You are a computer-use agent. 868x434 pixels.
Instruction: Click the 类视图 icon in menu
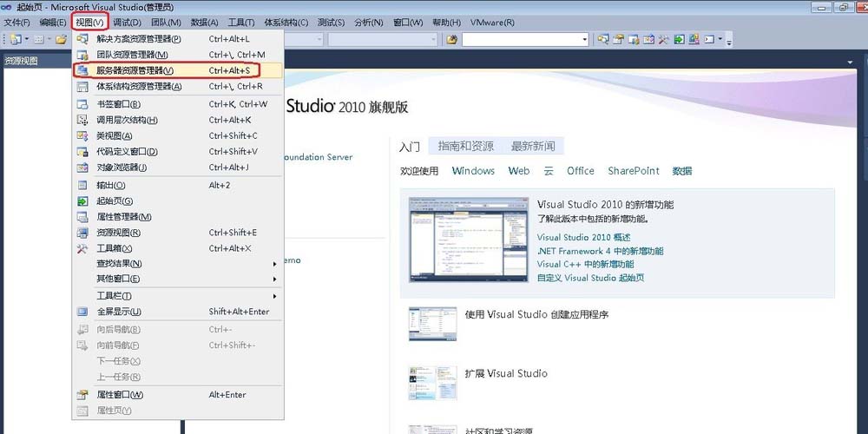(82, 135)
